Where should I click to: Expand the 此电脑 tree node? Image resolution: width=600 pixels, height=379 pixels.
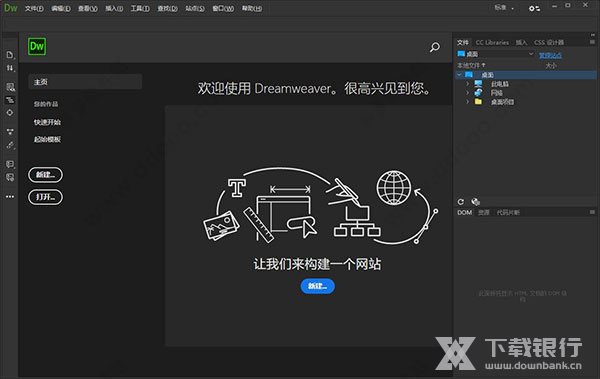click(467, 83)
